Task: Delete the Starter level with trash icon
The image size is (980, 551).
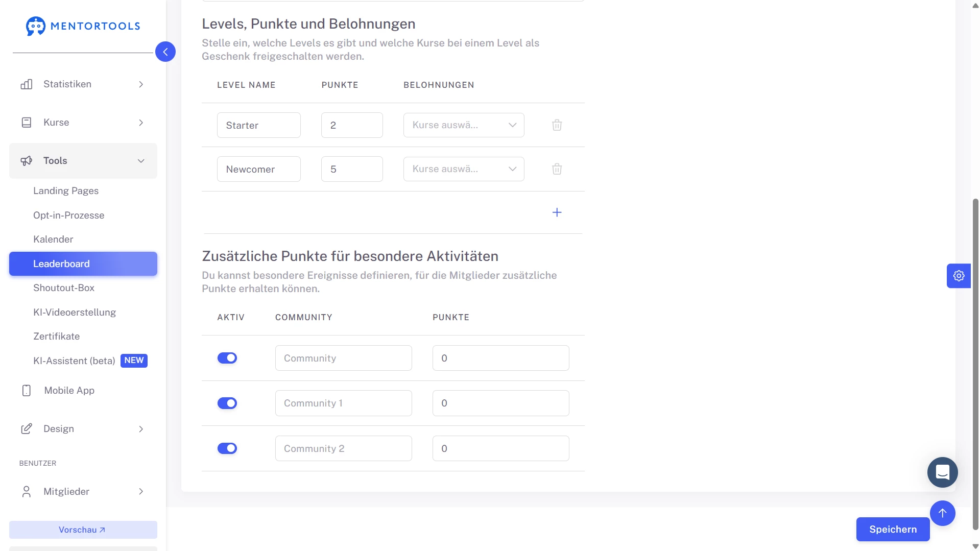Action: coord(557,125)
